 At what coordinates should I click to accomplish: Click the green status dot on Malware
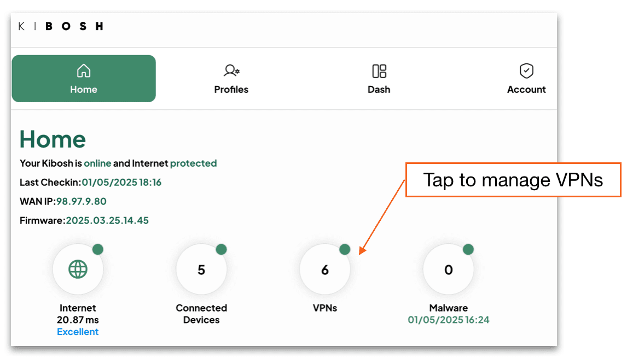(468, 249)
